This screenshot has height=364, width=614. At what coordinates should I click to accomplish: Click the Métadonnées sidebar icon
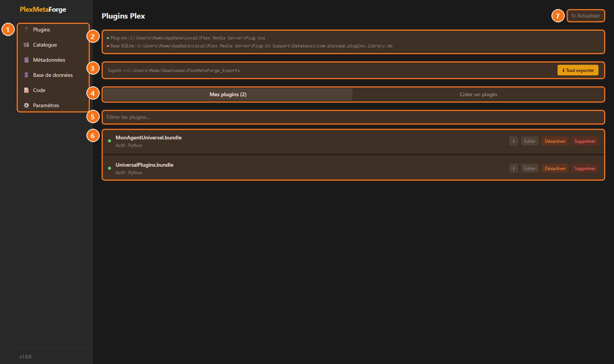coord(26,60)
